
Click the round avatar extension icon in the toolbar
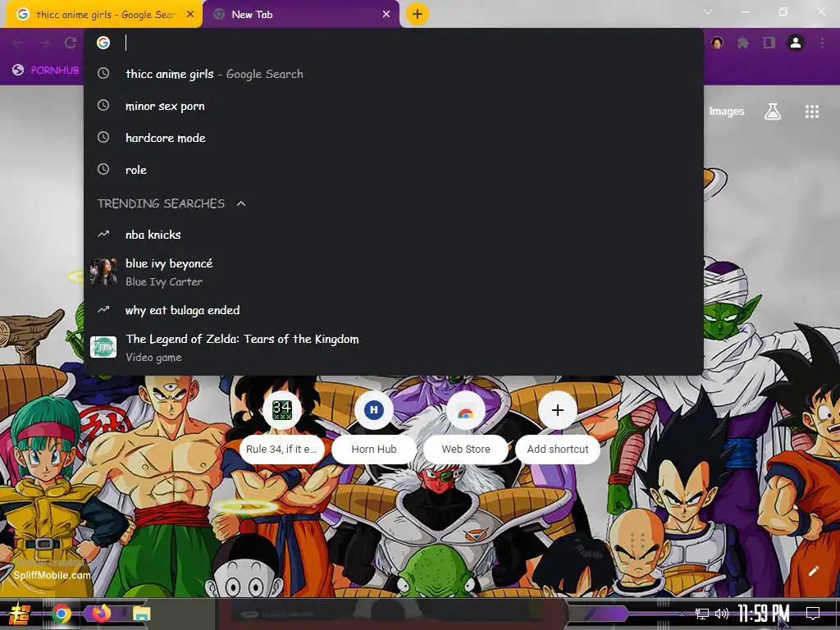717,43
